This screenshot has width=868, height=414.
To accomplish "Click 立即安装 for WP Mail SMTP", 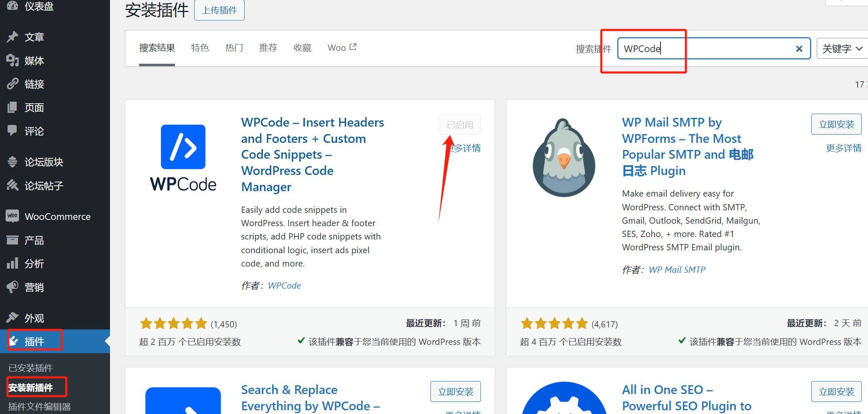I will coord(836,124).
